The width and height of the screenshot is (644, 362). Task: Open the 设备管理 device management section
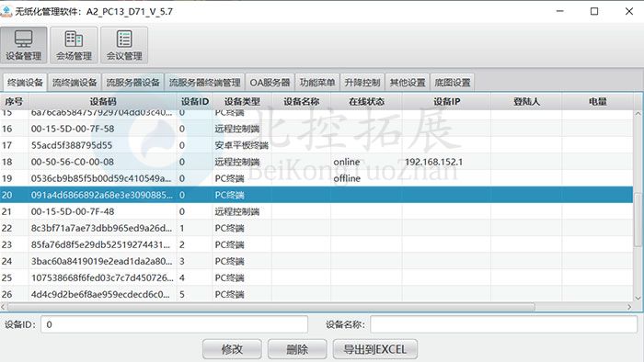23,45
